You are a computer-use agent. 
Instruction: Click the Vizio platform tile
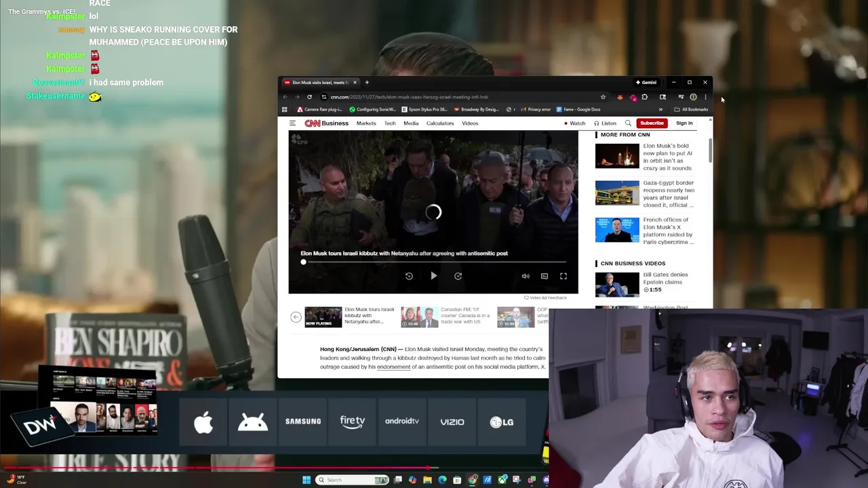(452, 422)
